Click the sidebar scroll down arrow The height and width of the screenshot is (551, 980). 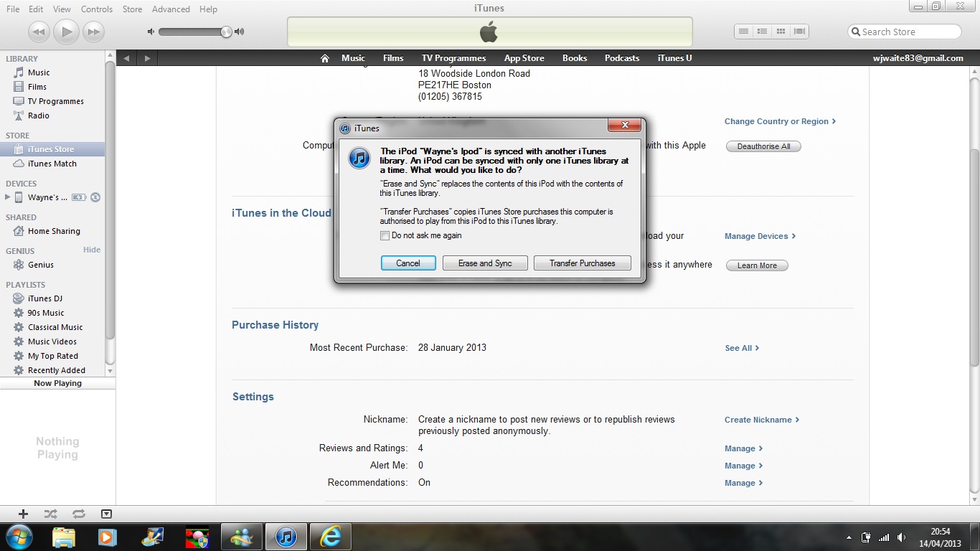110,371
